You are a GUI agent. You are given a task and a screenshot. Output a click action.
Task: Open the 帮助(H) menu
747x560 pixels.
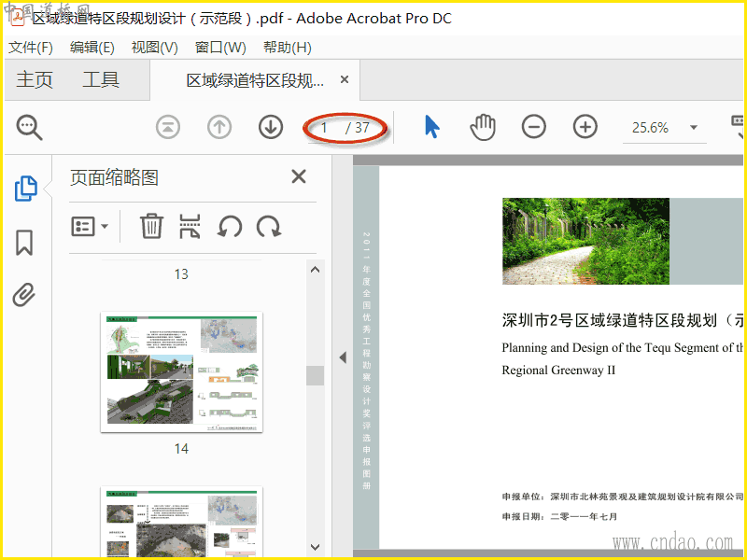[288, 48]
